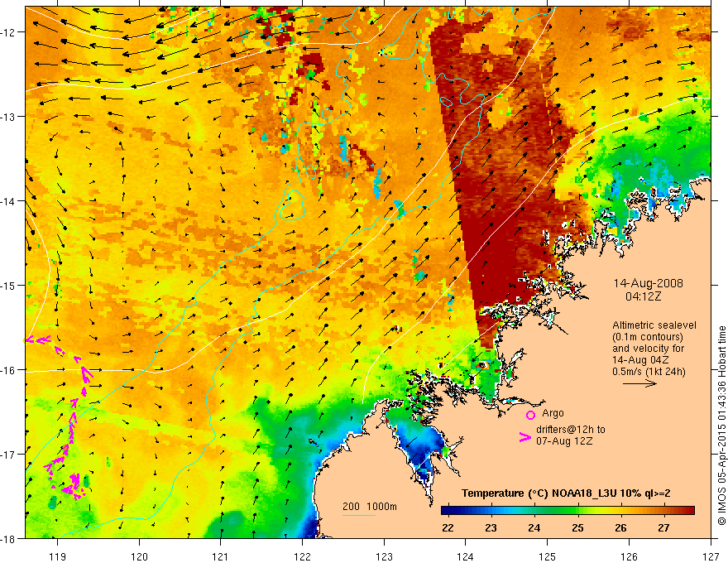
Task: Click the color bar tick label 24
Action: tap(534, 527)
